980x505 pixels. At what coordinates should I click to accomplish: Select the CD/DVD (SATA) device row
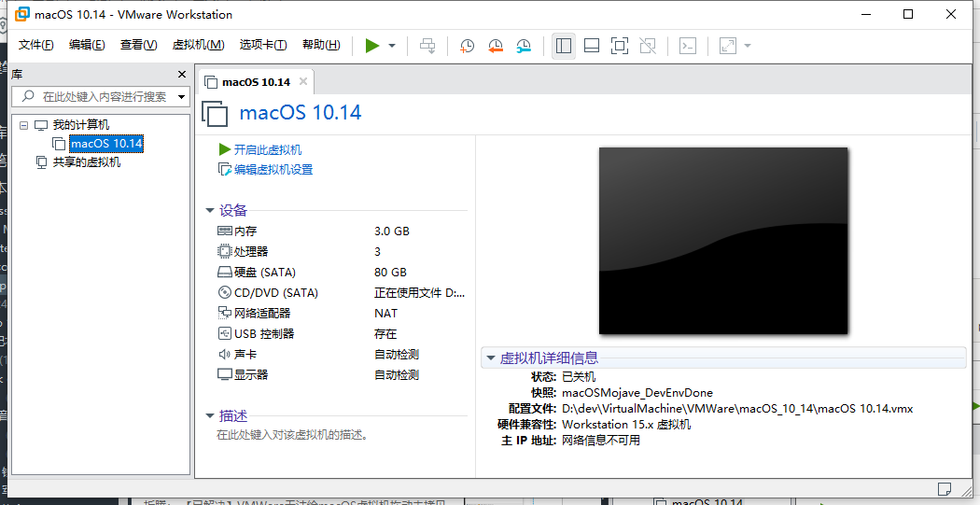(x=341, y=292)
